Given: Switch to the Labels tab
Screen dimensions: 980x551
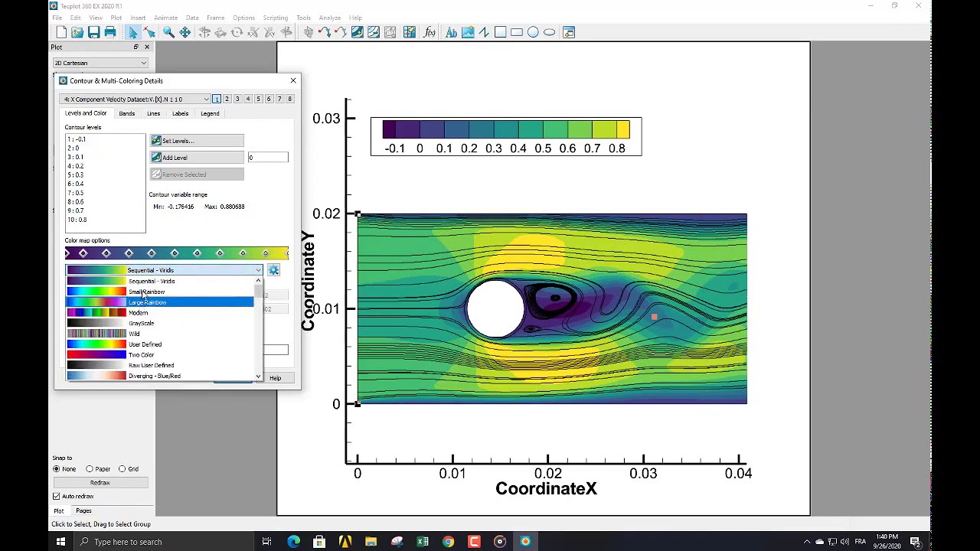Looking at the screenshot, I should [180, 113].
